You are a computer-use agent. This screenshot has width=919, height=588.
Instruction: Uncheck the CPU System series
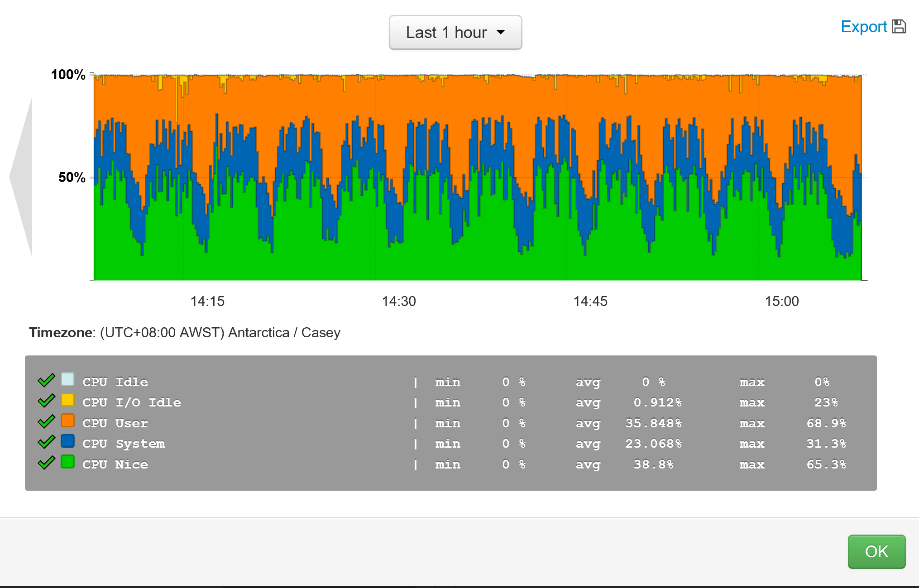[46, 442]
